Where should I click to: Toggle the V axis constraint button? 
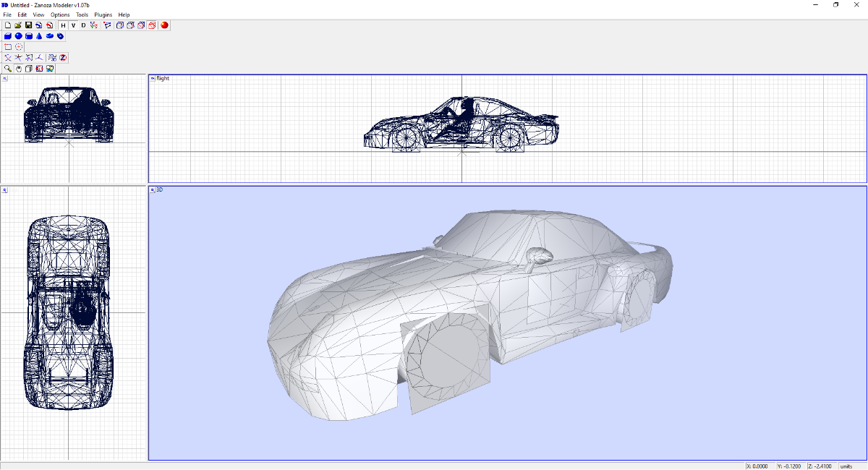point(73,25)
